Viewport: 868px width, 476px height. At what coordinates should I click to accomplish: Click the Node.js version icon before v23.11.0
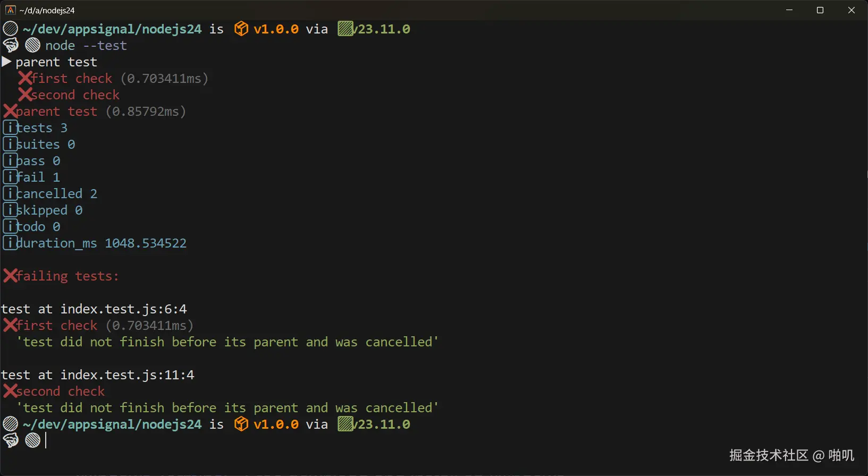coord(345,29)
